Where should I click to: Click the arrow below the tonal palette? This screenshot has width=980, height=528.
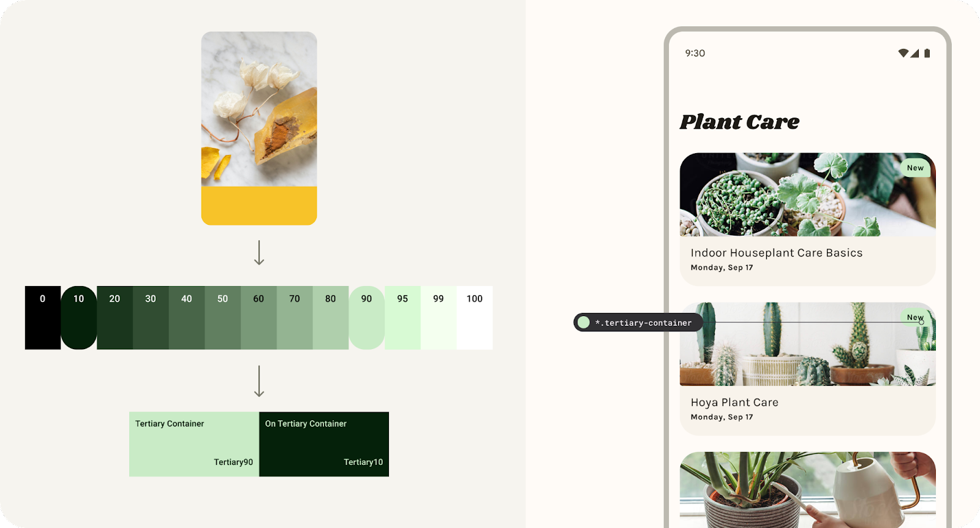coord(259,381)
